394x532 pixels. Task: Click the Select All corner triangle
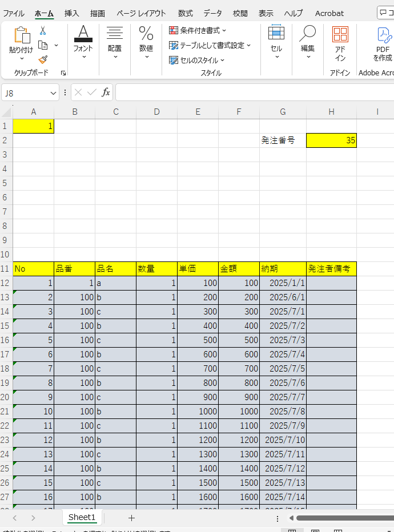coord(6,112)
